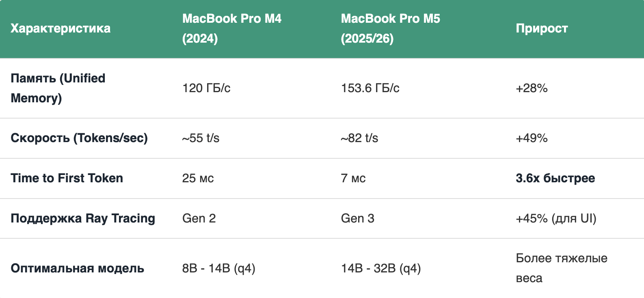Click the "Оптимальная модель" row label

pyautogui.click(x=77, y=268)
